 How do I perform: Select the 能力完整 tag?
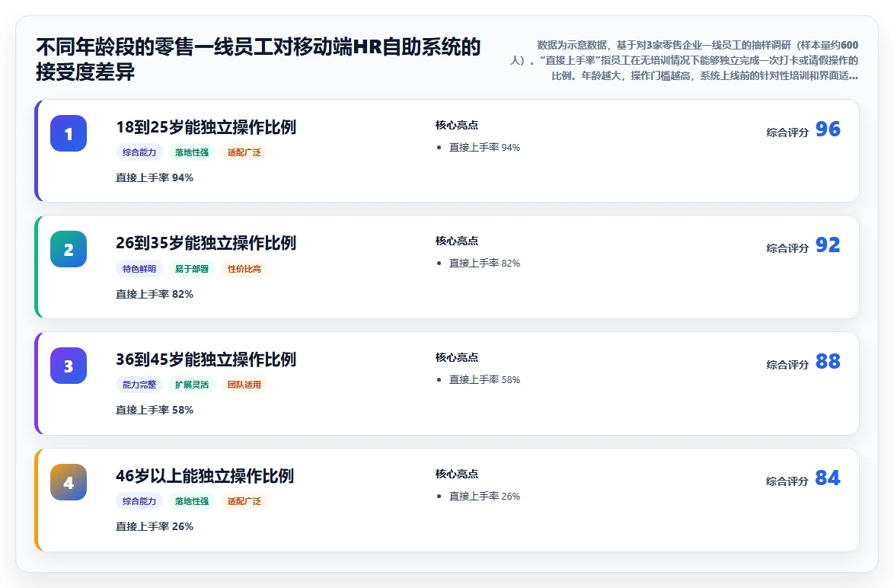point(139,385)
